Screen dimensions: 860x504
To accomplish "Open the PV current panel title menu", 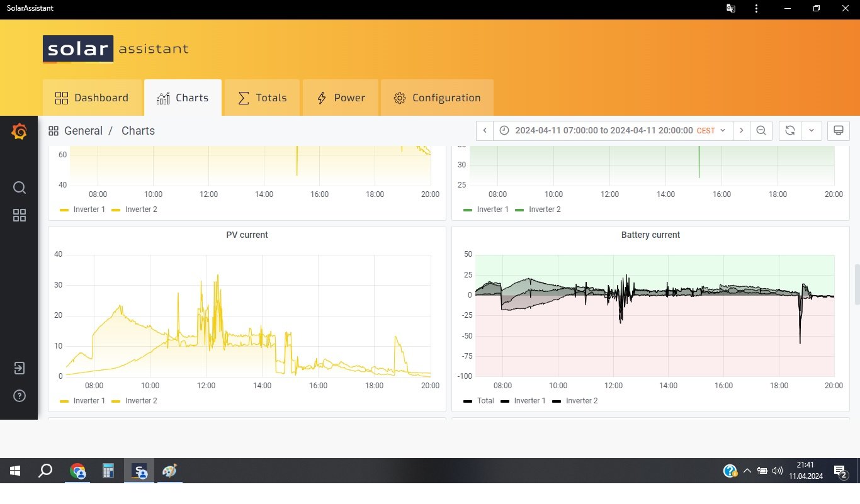I will tap(247, 235).
